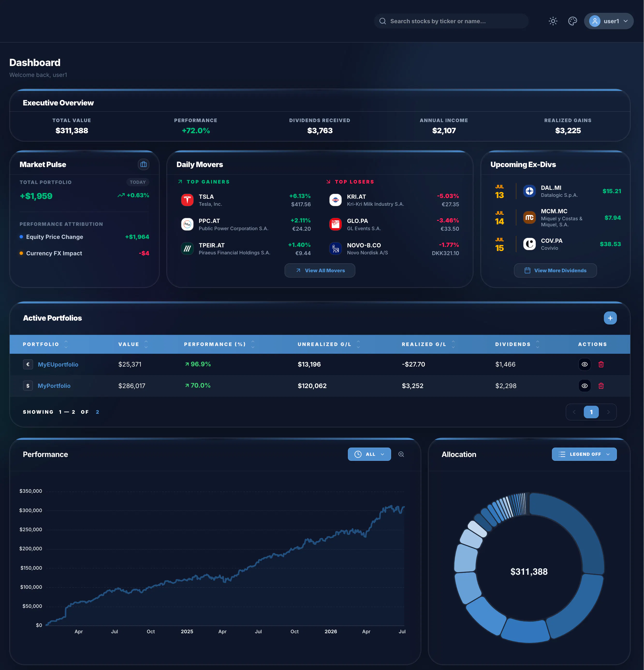Go to previous page arrow in pagination
Viewport: 644px width, 670px height.
pyautogui.click(x=574, y=412)
